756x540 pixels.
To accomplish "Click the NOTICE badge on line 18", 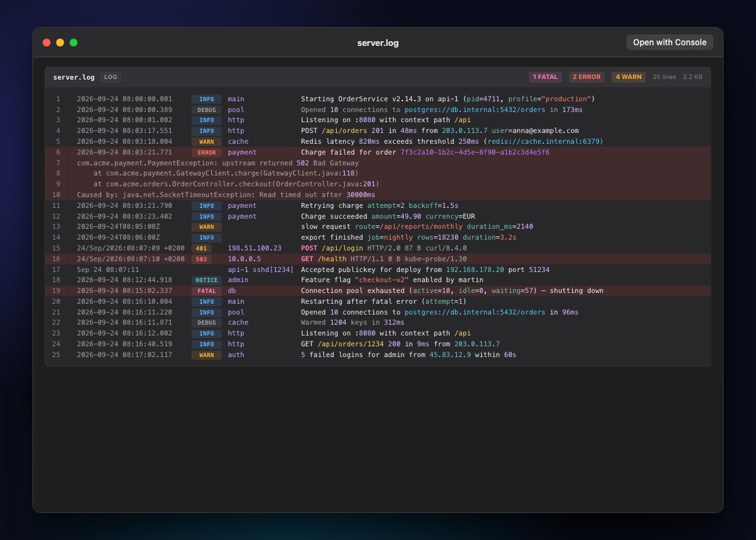I will pyautogui.click(x=207, y=280).
